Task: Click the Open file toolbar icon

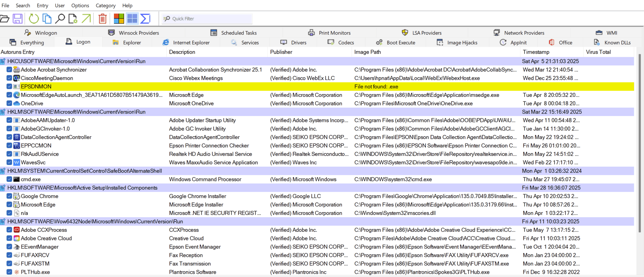Action: coord(4,19)
